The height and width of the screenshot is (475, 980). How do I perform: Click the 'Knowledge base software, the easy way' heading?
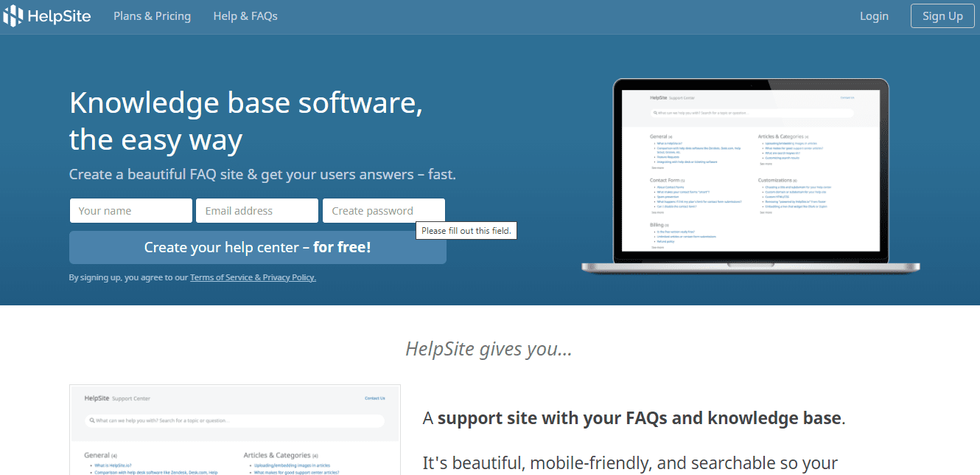[x=246, y=121]
